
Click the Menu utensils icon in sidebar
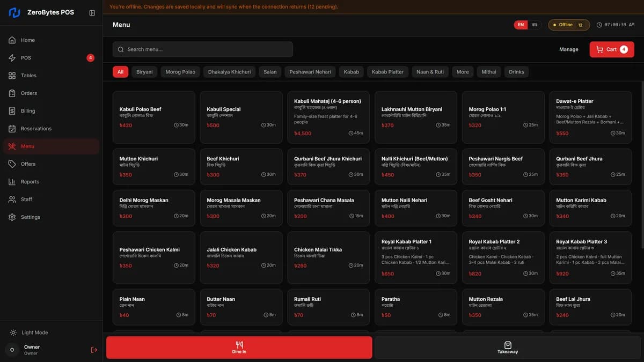click(12, 146)
